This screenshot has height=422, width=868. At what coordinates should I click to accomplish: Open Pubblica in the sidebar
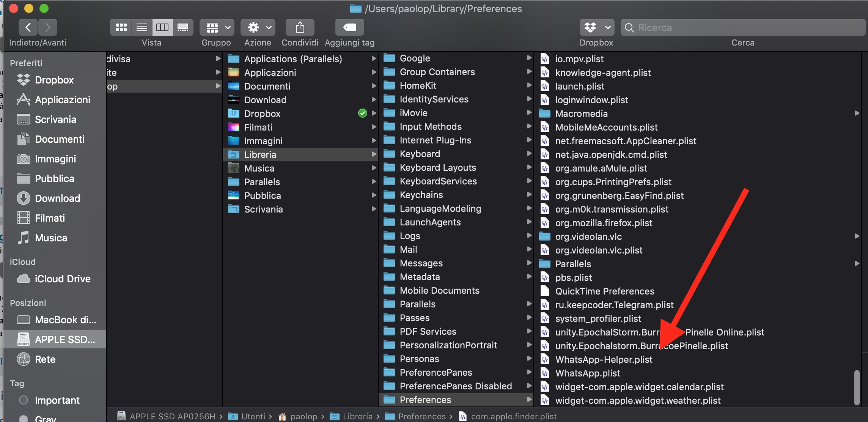pyautogui.click(x=54, y=179)
